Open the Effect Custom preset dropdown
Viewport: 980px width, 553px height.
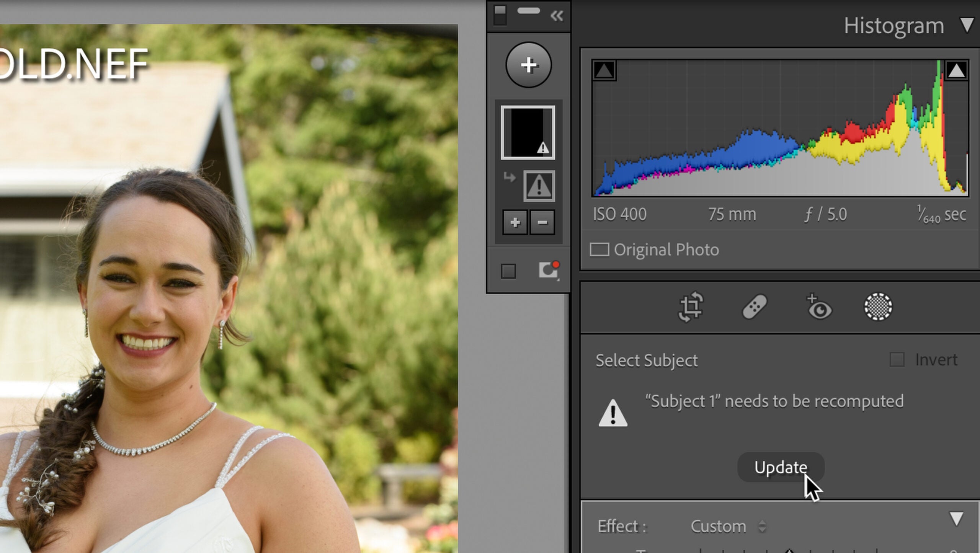(728, 527)
